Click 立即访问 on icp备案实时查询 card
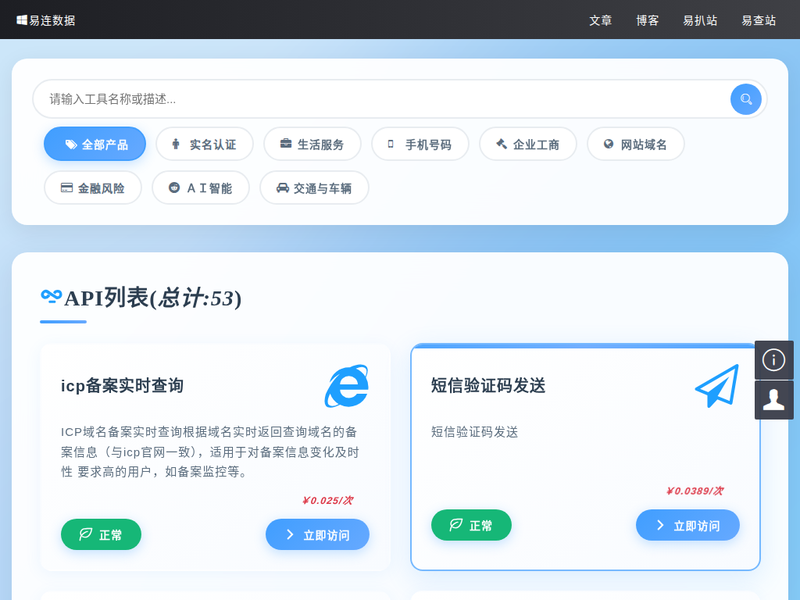Viewport: 800px width, 600px height. [317, 535]
